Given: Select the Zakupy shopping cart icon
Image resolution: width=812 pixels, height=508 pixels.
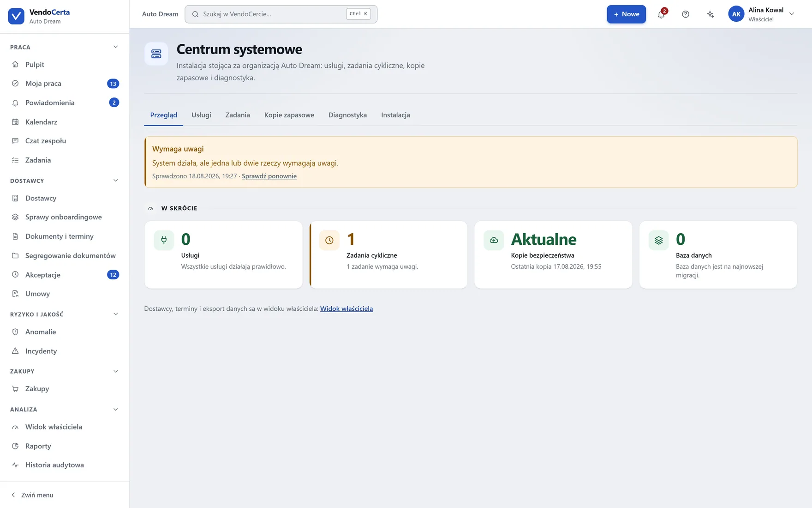Looking at the screenshot, I should [15, 389].
